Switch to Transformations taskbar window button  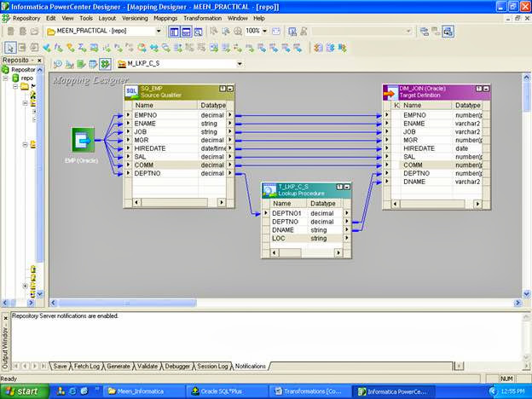(309, 391)
